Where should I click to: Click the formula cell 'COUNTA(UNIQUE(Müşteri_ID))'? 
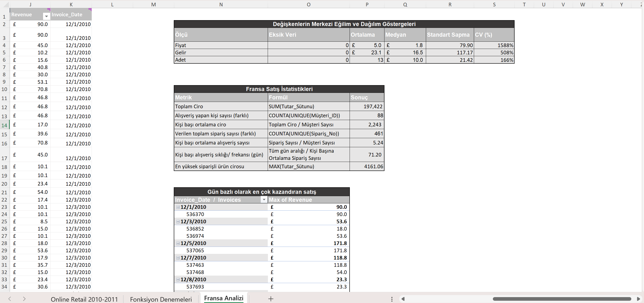(308, 115)
